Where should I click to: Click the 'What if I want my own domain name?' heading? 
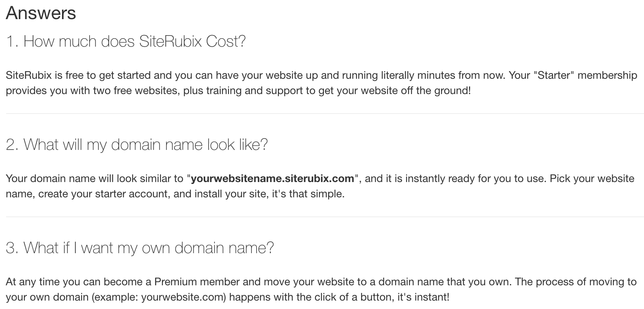[x=140, y=248]
